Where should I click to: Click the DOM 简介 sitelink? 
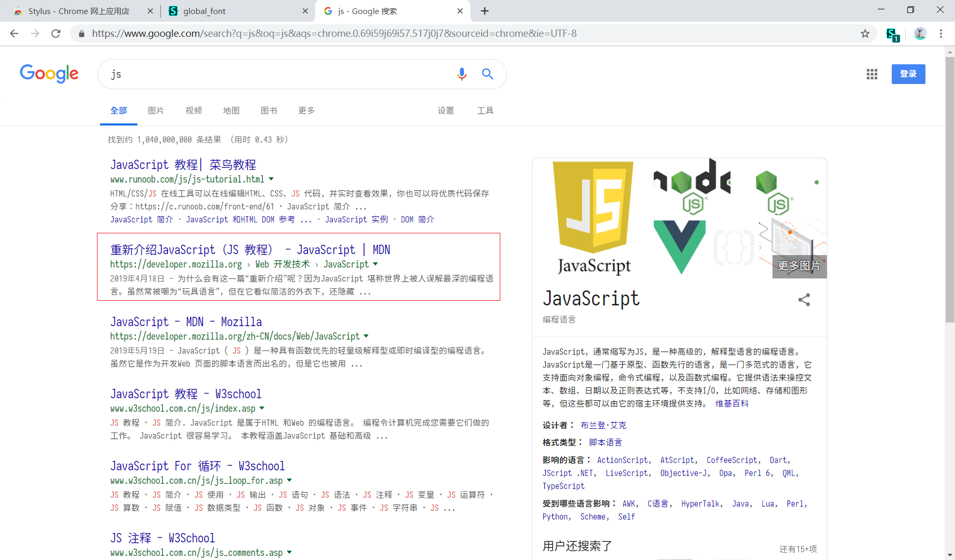(417, 219)
